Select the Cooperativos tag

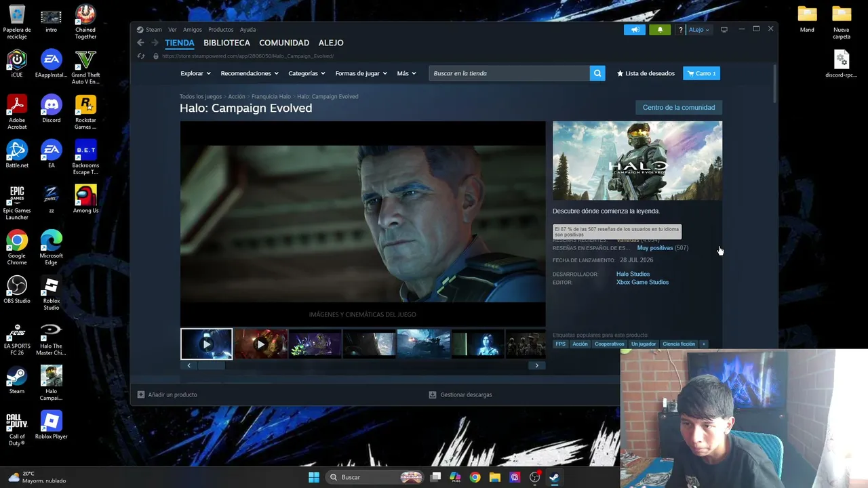(609, 344)
